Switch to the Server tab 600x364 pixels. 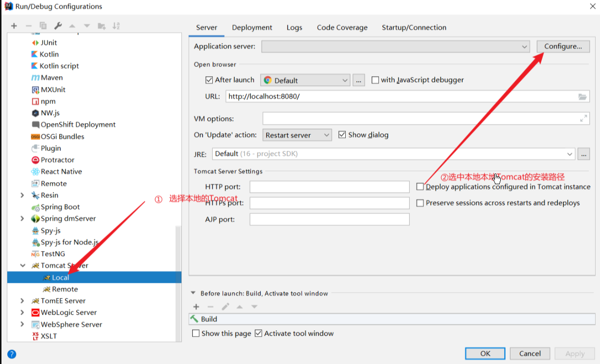(x=206, y=28)
